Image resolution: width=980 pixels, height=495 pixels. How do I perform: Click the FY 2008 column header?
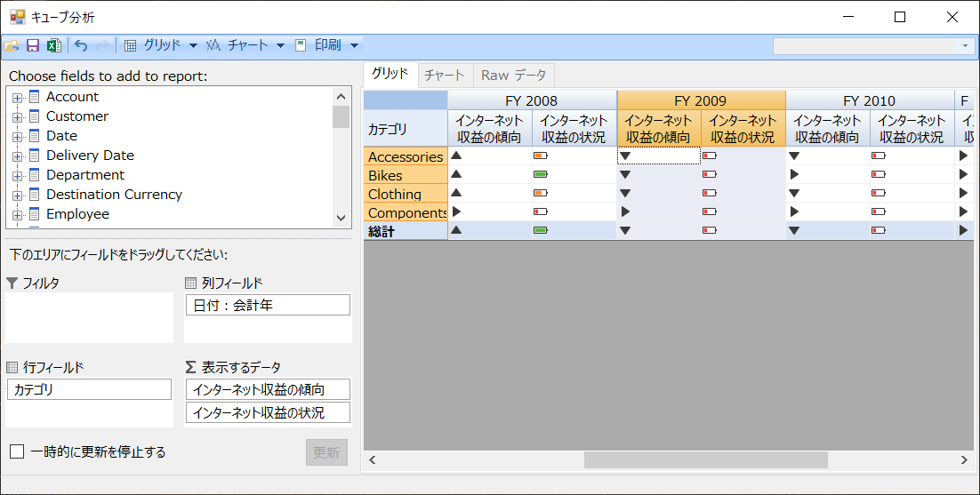coord(532,100)
